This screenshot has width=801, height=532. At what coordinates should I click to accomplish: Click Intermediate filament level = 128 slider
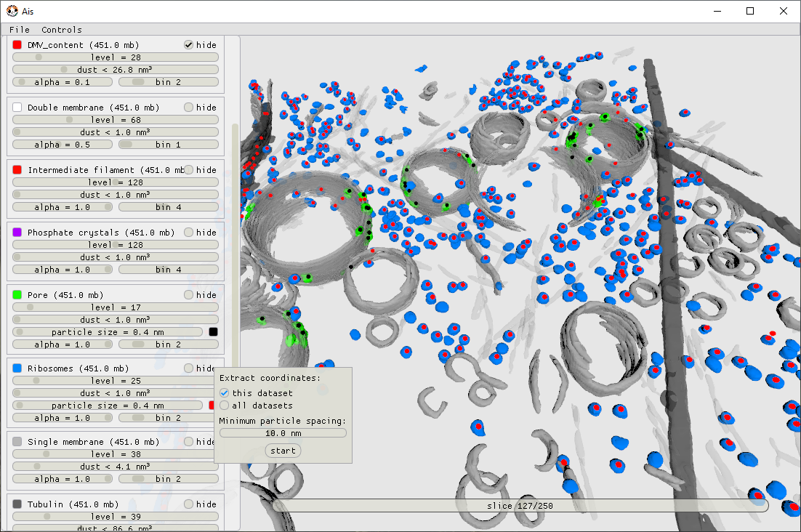tap(116, 182)
